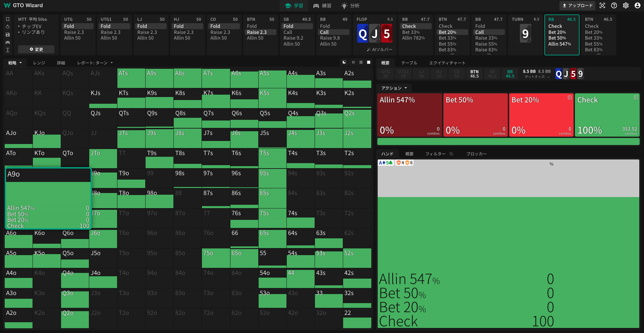Select the Bet 50% action card

pos(475,115)
